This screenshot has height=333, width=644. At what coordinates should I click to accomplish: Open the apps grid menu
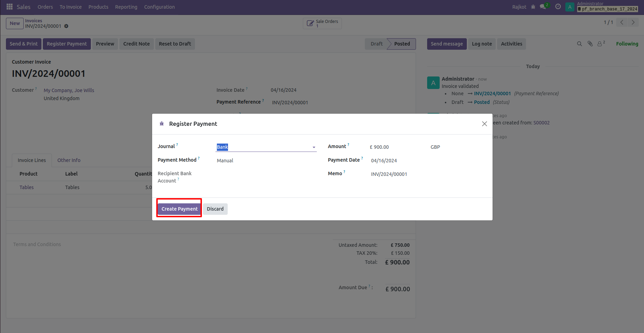[x=9, y=6]
